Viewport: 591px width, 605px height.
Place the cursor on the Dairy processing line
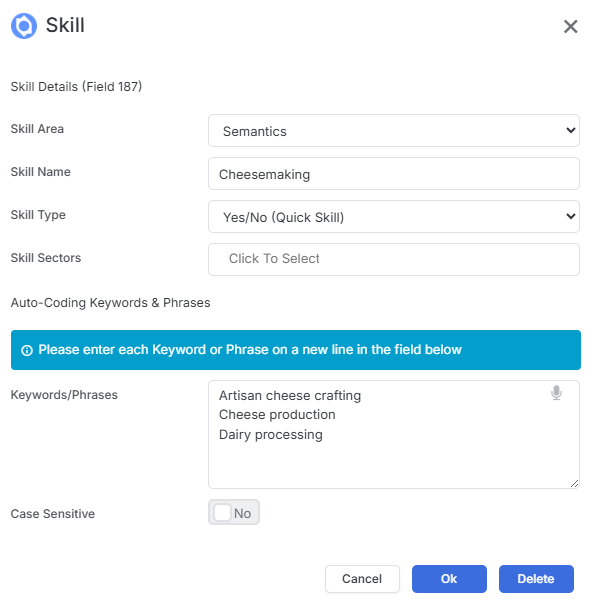click(270, 435)
